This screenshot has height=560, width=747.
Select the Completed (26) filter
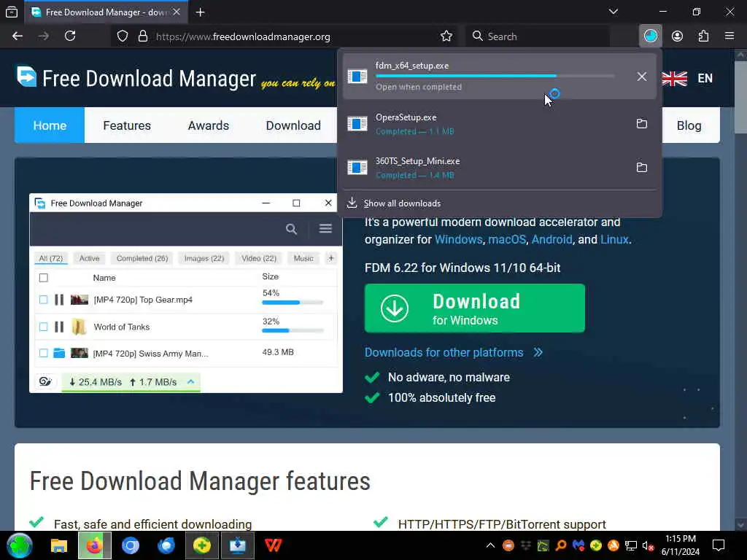pos(142,258)
